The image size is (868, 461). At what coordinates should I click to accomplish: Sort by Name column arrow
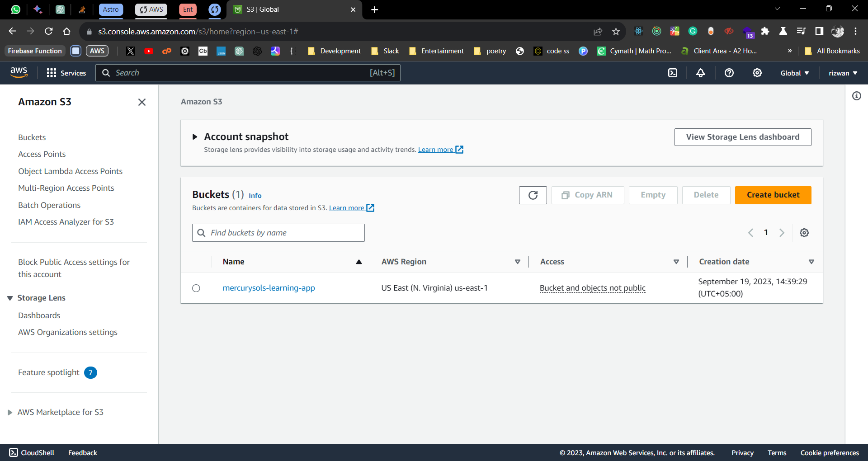pyautogui.click(x=359, y=262)
